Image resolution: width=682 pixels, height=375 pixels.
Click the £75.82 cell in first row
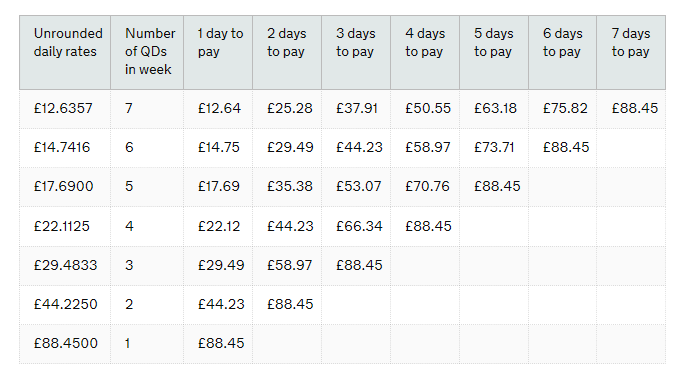pos(562,109)
